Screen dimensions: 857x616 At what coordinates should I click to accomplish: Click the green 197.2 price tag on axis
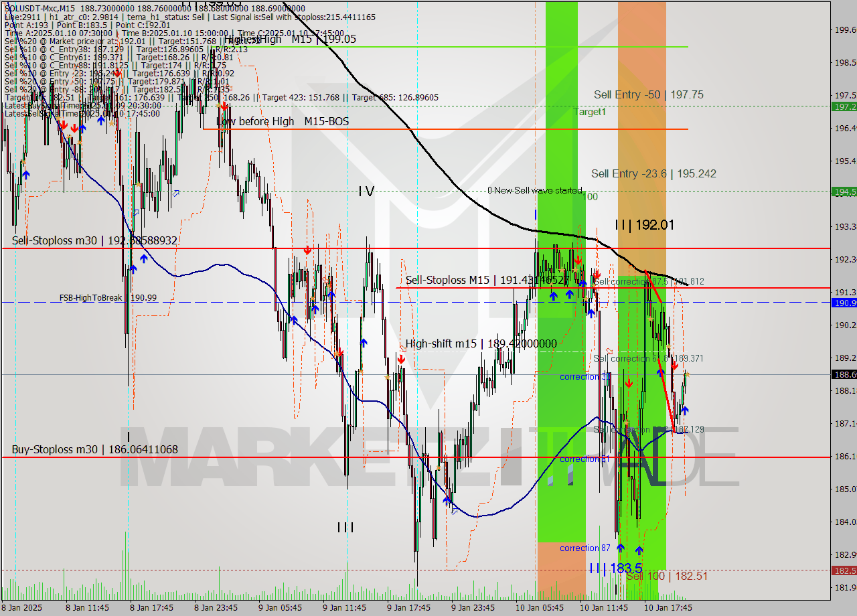click(x=844, y=106)
